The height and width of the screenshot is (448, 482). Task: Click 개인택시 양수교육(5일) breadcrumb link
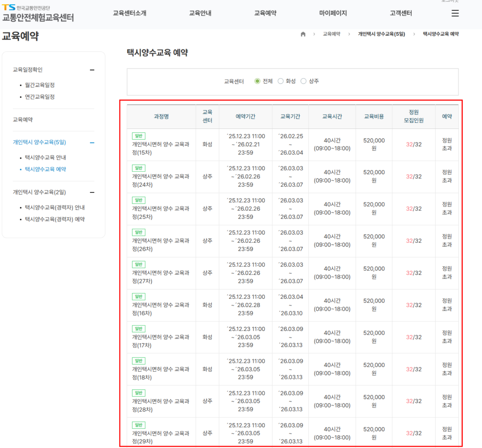pyautogui.click(x=381, y=34)
